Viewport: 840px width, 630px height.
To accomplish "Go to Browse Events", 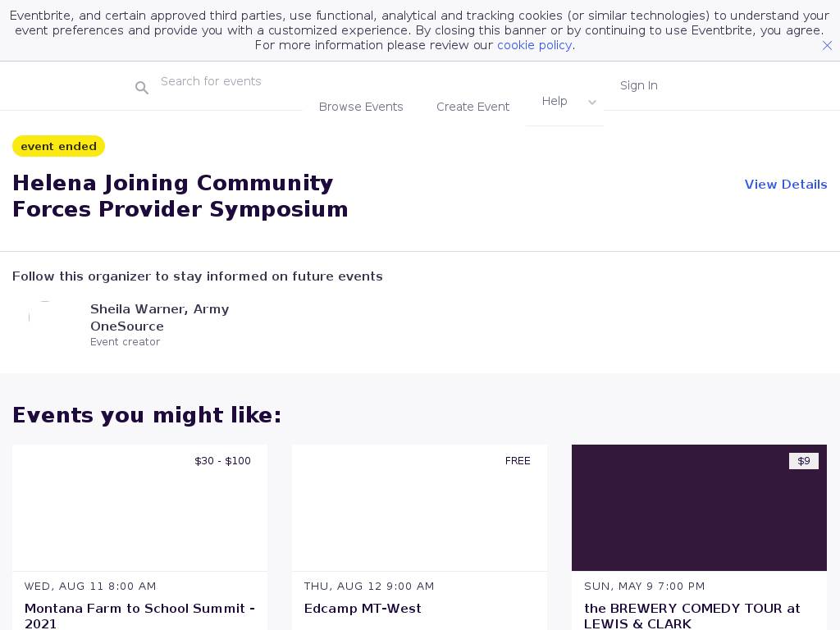I will (x=361, y=107).
